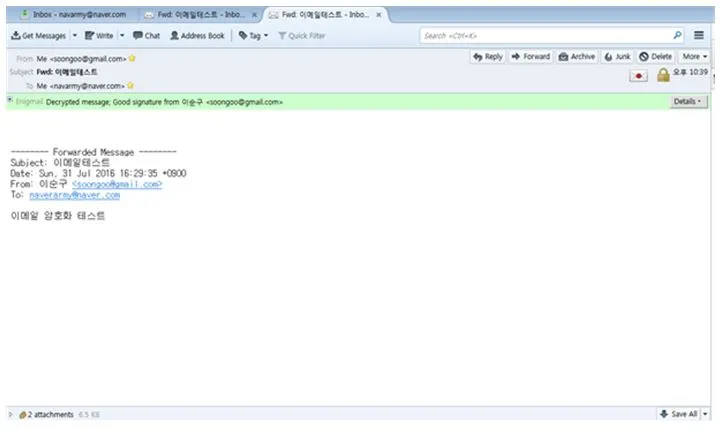Click the Reply button

488,57
